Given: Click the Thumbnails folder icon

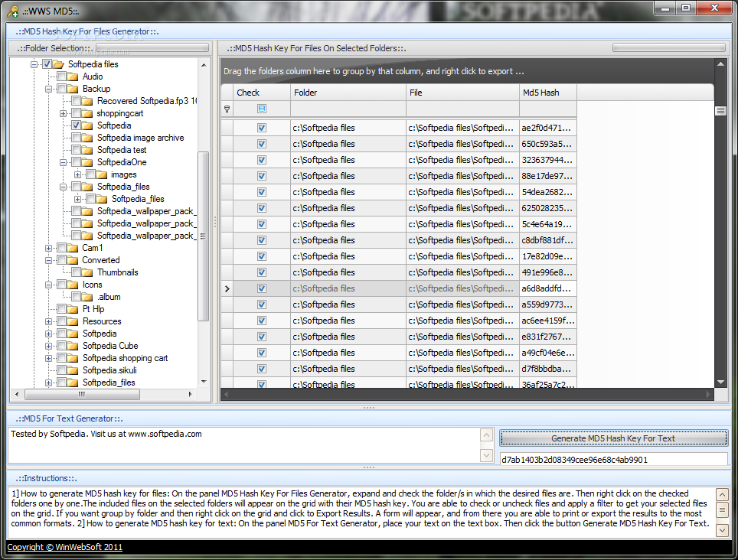Looking at the screenshot, I should click(87, 272).
